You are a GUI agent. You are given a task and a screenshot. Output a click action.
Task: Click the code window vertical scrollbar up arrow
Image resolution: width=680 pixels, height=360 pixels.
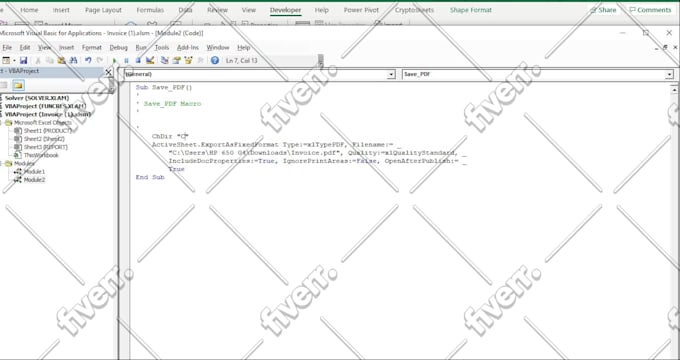click(x=674, y=90)
